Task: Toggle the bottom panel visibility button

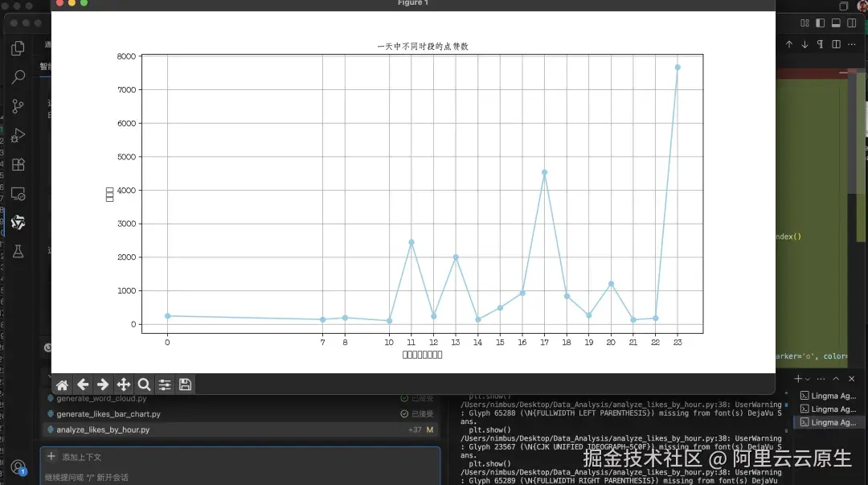Action: (x=836, y=23)
